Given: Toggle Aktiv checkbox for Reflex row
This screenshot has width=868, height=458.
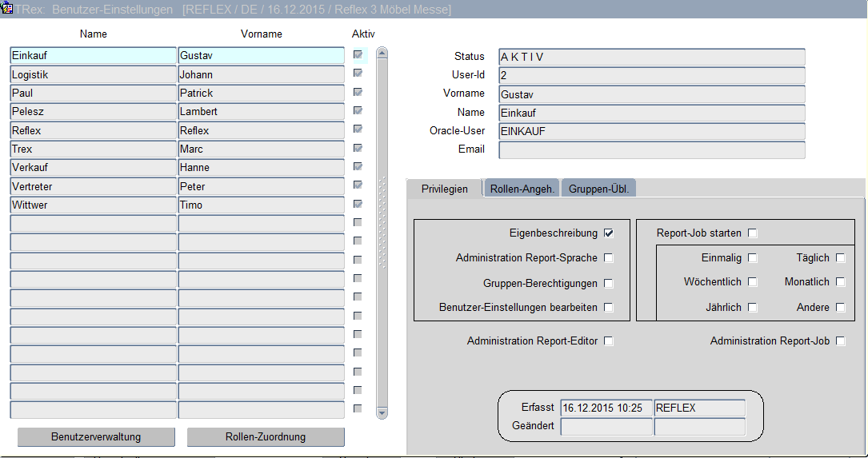Looking at the screenshot, I should click(x=358, y=129).
